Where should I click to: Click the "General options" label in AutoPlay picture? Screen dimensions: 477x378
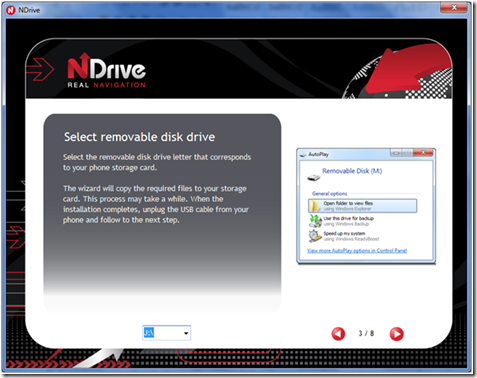coord(329,194)
